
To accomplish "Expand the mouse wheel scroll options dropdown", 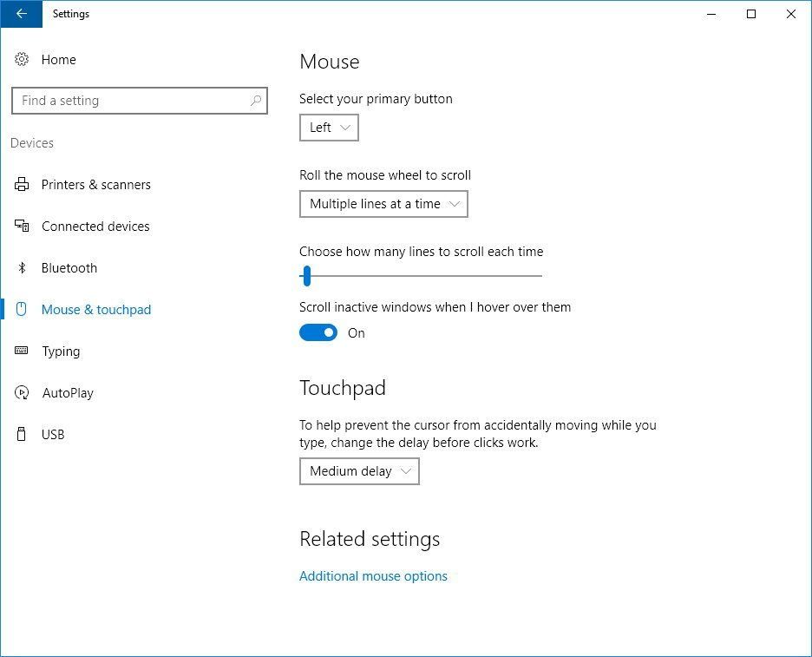I will pos(383,204).
